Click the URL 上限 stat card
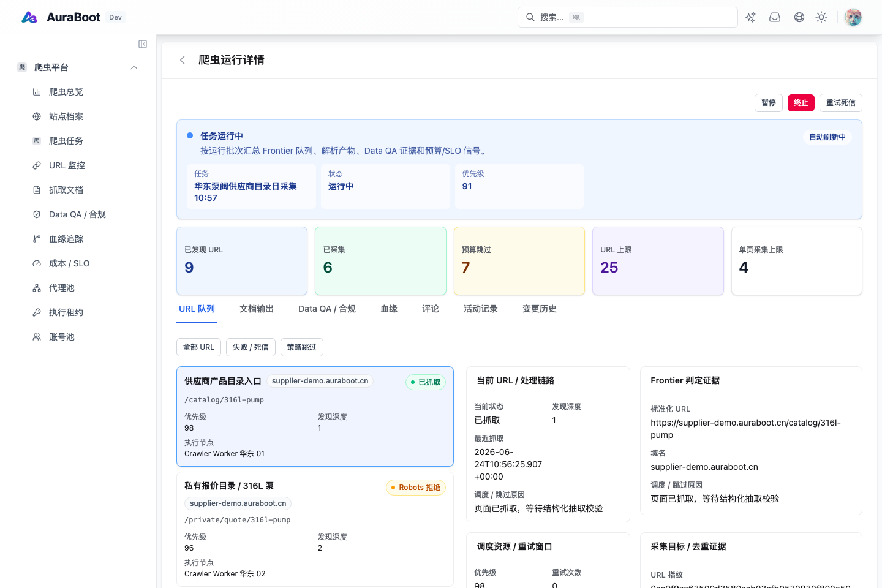This screenshot has height=588, width=882. click(x=658, y=261)
